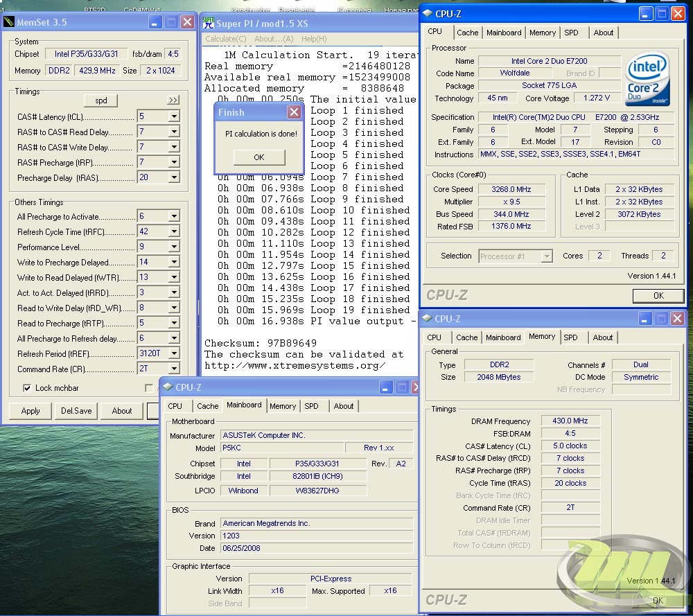Click the BIOS date '06/25/2008'
693x616 pixels.
317,548
